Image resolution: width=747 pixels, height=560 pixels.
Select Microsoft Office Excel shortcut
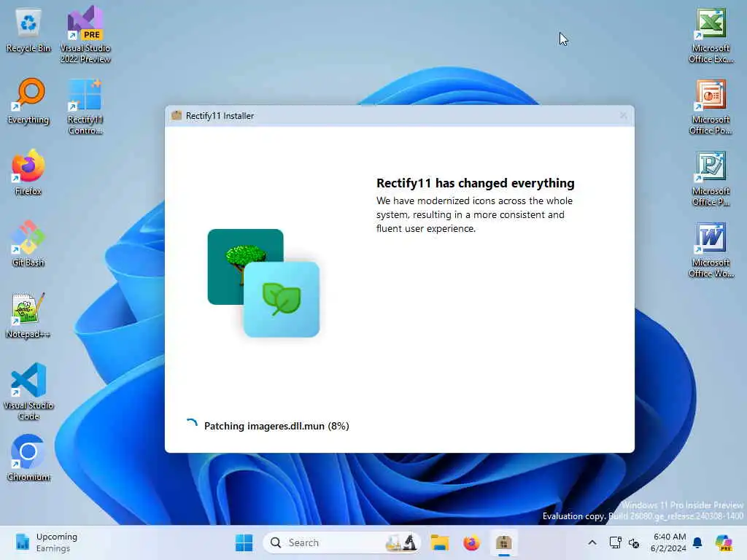pyautogui.click(x=711, y=36)
